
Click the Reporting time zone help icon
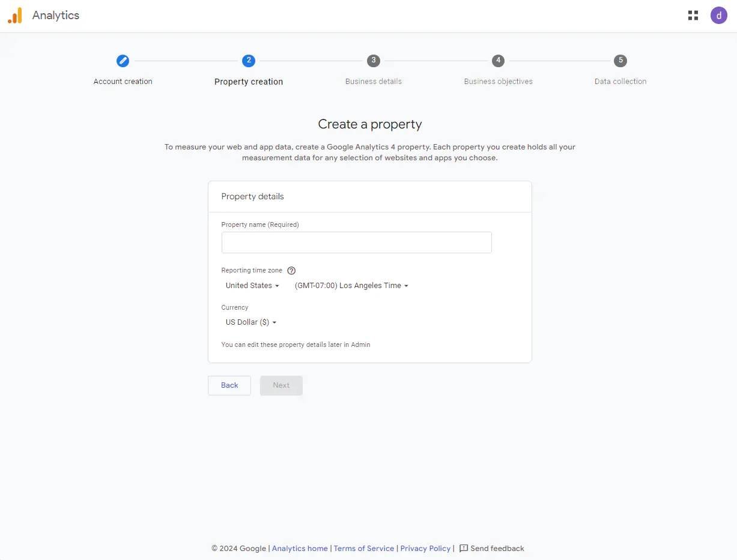coord(291,271)
